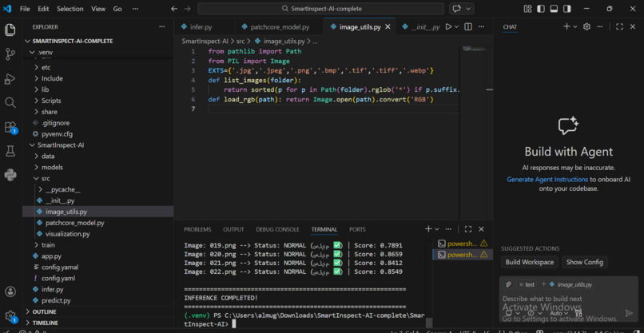Maximize the terminal panel size

[467, 229]
